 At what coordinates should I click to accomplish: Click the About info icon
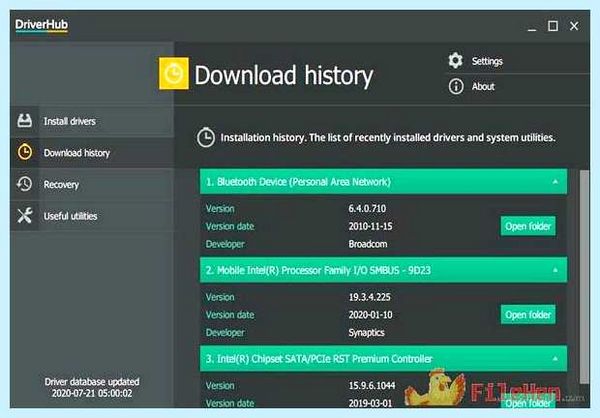(456, 87)
